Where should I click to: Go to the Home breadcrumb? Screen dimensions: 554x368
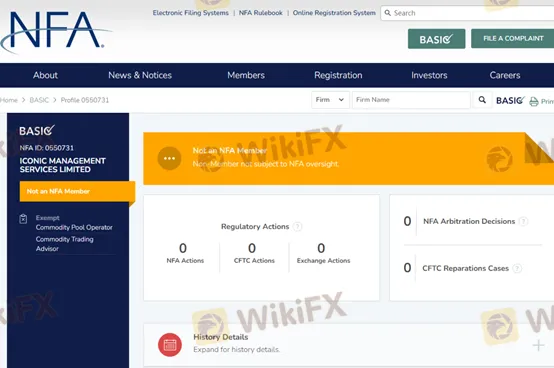[9, 100]
